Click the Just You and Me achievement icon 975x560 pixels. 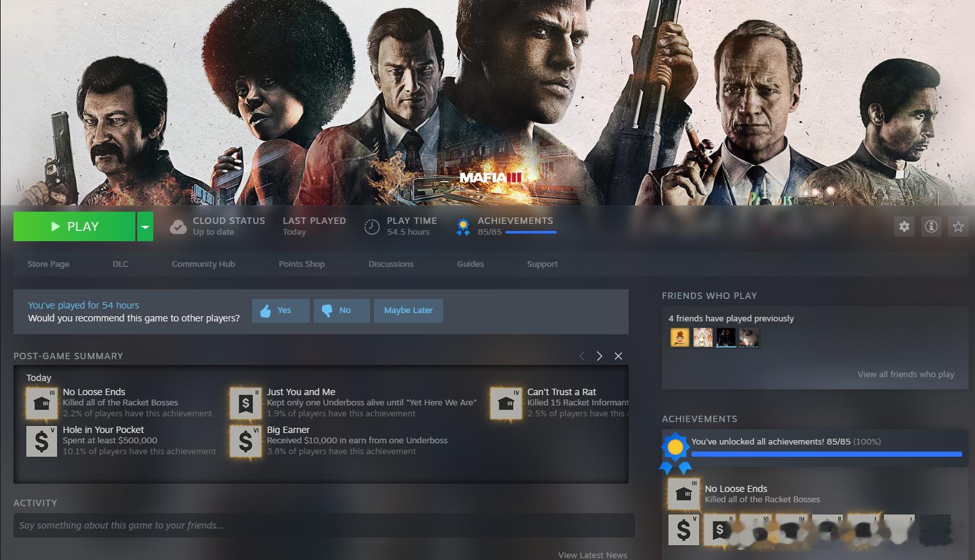tap(246, 403)
